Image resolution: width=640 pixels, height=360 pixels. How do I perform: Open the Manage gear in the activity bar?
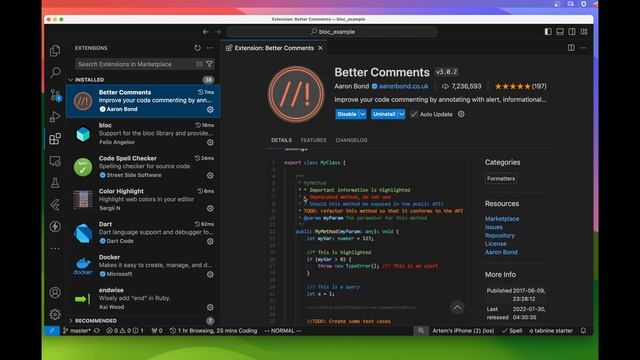(55, 314)
